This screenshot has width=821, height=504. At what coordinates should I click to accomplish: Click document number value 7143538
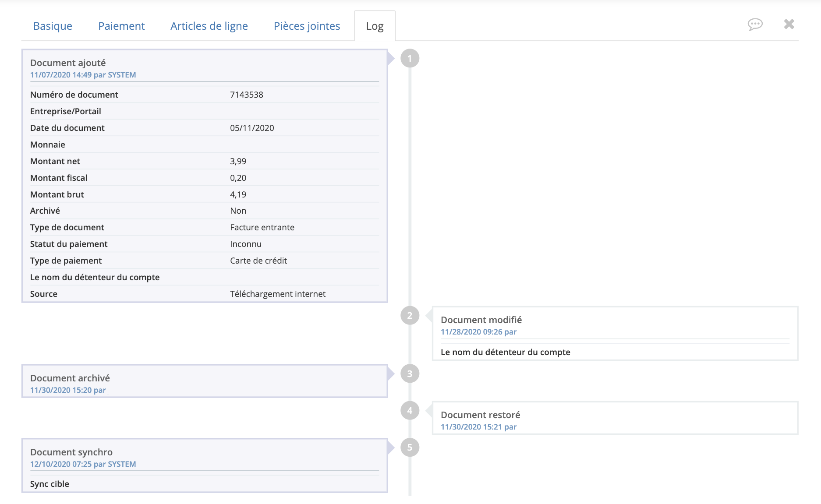[x=247, y=95]
